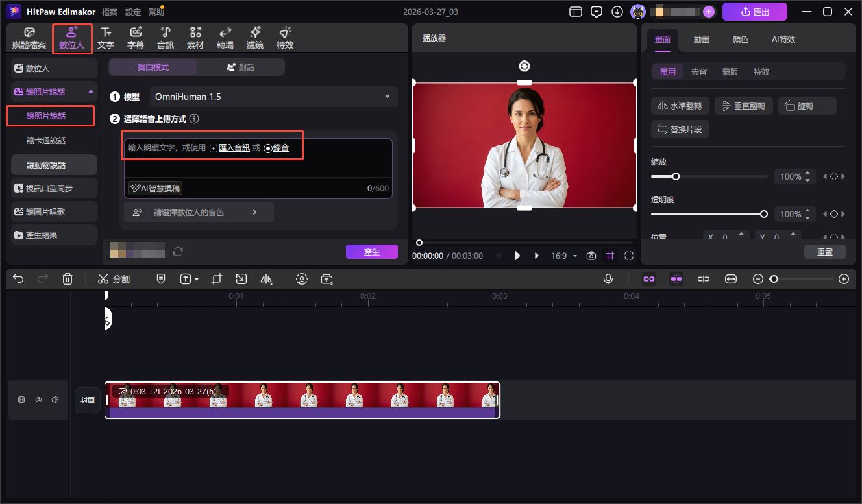The width and height of the screenshot is (862, 504).
Task: Open the 轉場 transitions panel
Action: point(225,38)
